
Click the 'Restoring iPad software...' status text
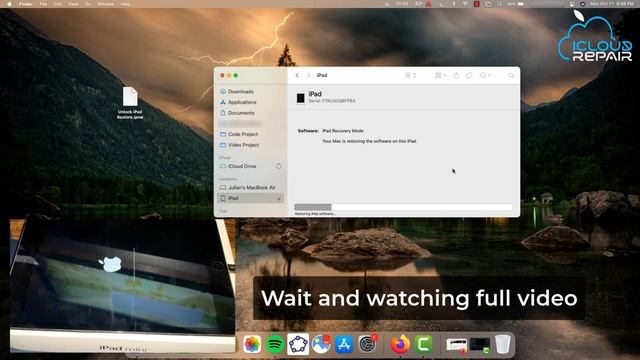tap(315, 214)
